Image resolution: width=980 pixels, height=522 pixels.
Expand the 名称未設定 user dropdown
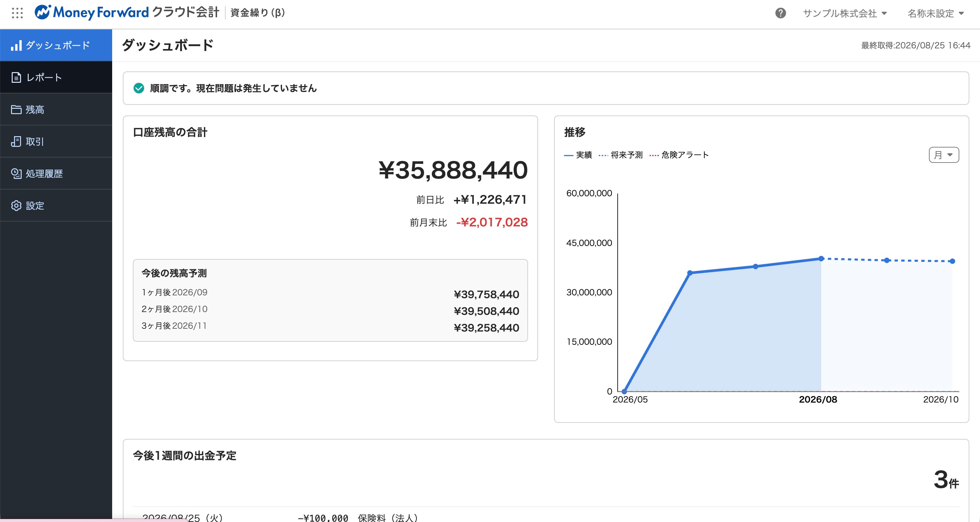(x=936, y=13)
